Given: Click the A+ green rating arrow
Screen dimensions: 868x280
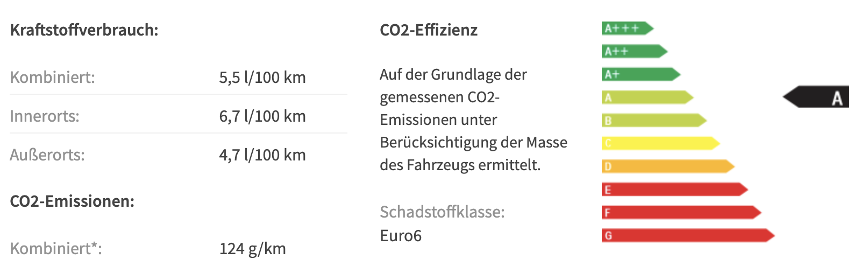Looking at the screenshot, I should click(641, 74).
